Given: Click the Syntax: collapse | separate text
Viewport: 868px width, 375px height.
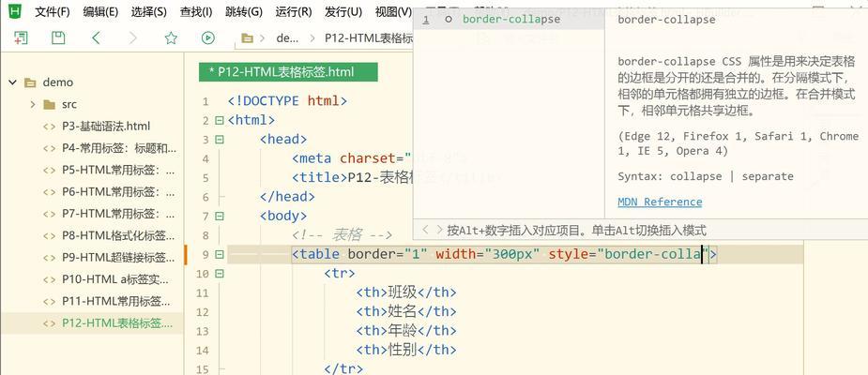Looking at the screenshot, I should tap(706, 176).
